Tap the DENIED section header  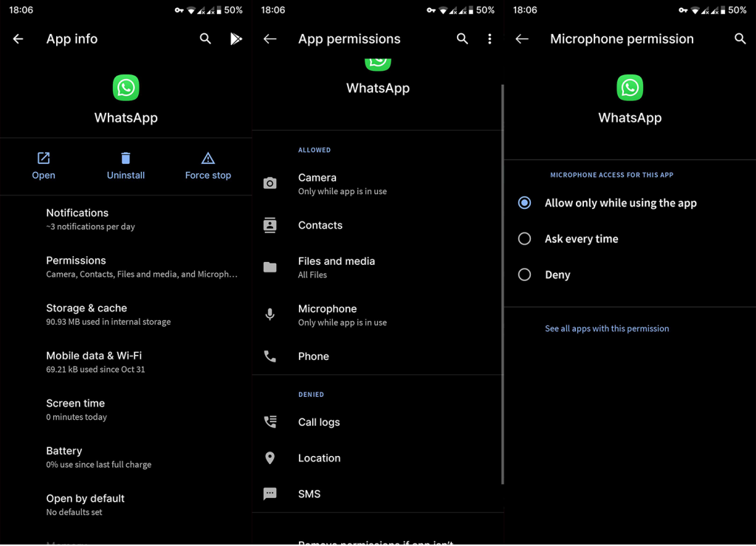[311, 394]
